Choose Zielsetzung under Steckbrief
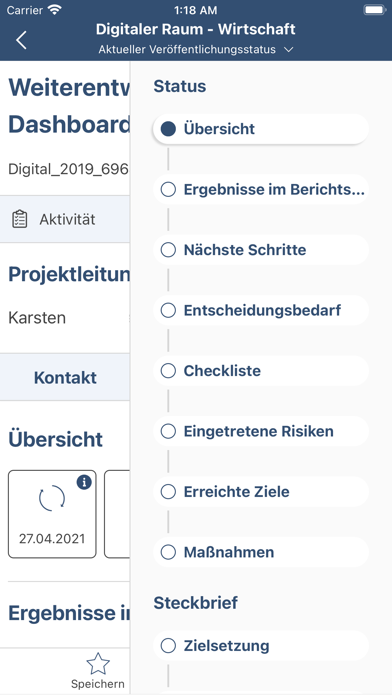 [261, 646]
